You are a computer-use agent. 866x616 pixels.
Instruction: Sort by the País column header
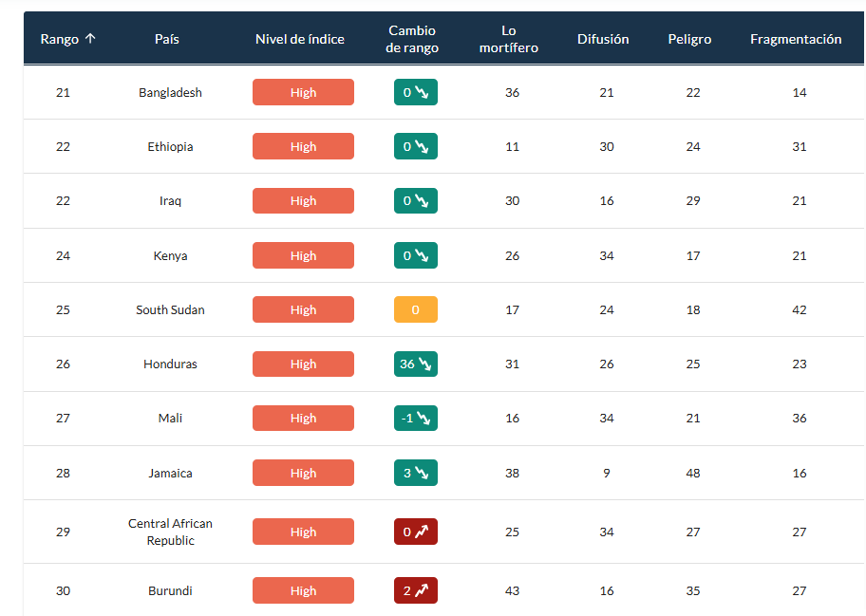point(167,39)
